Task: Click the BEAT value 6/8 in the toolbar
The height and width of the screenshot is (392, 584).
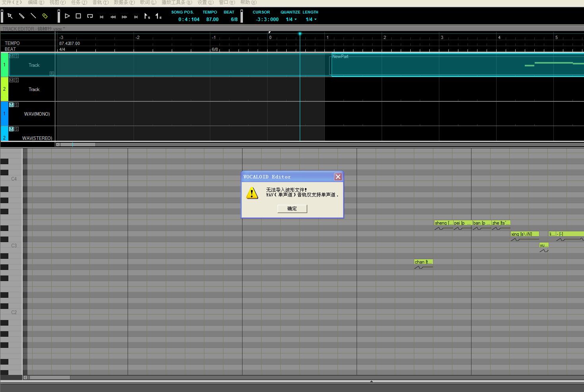Action: click(x=234, y=19)
